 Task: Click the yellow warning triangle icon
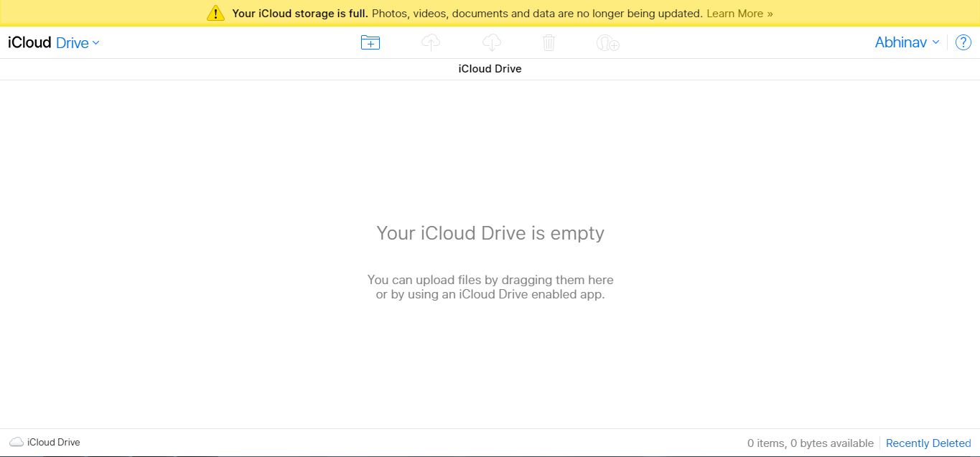pyautogui.click(x=215, y=13)
